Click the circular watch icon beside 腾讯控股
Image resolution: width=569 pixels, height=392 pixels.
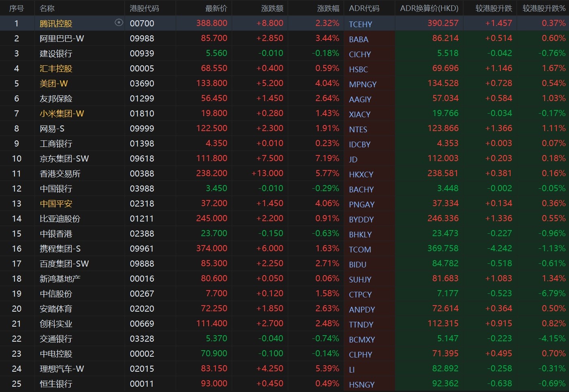pyautogui.click(x=119, y=23)
